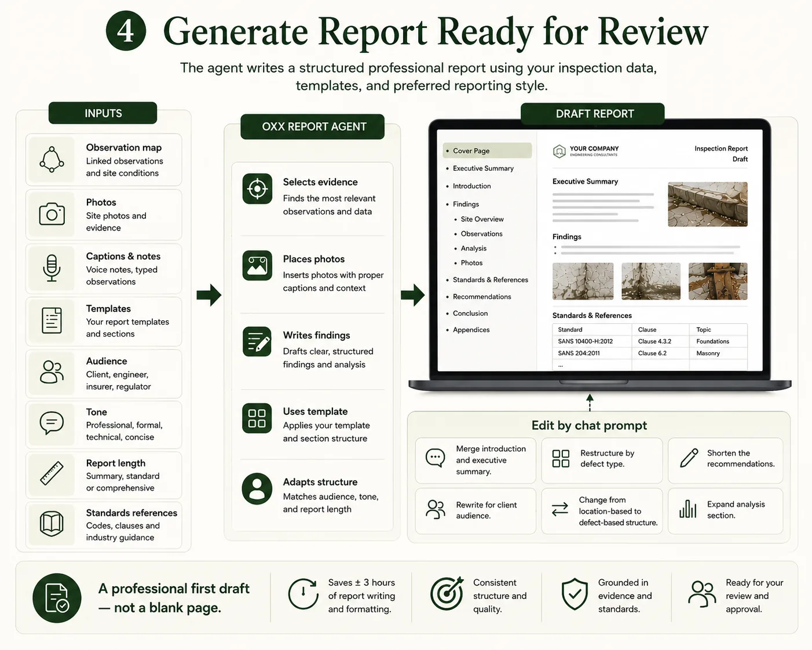Choose the Restructure by defect type prompt
The image size is (812, 650).
point(602,461)
